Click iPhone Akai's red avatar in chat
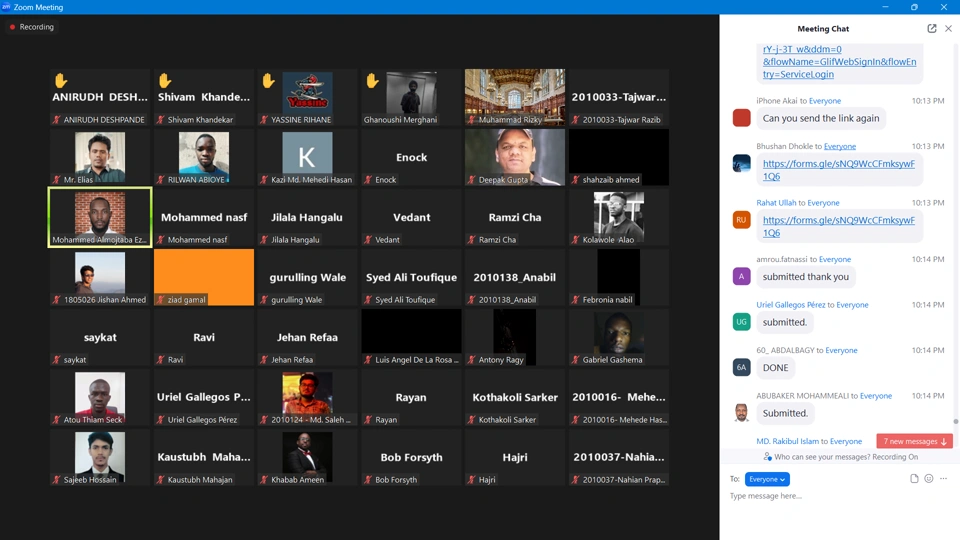 point(741,118)
